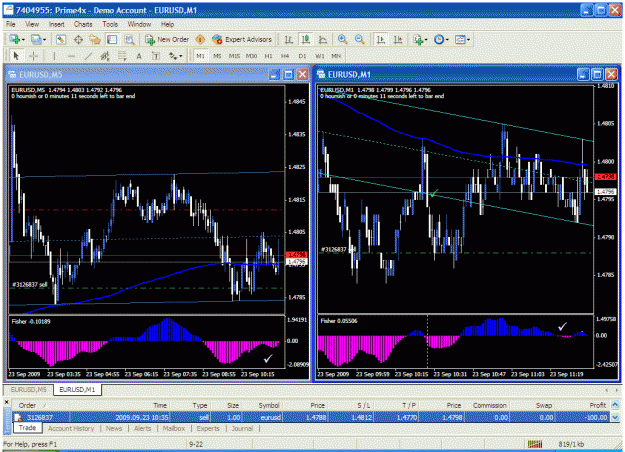Image resolution: width=625 pixels, height=452 pixels.
Task: Select the Text tool (letter A)
Action: pyautogui.click(x=139, y=56)
